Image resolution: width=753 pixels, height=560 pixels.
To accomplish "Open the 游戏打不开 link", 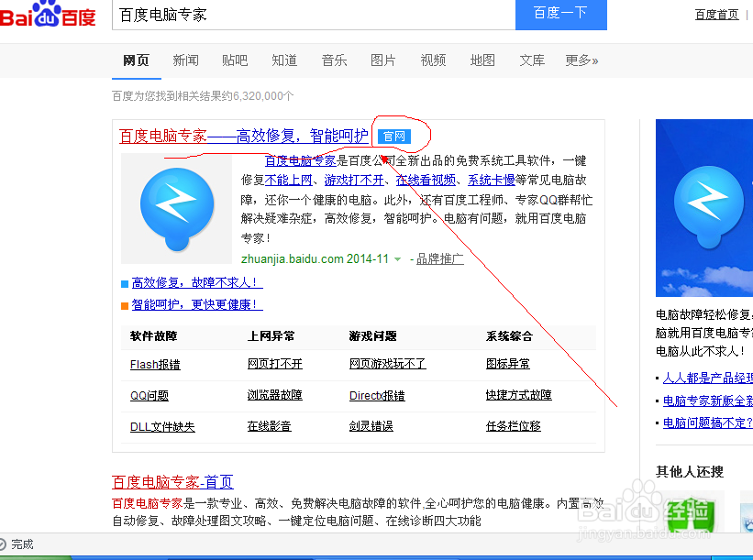I will coord(354,181).
